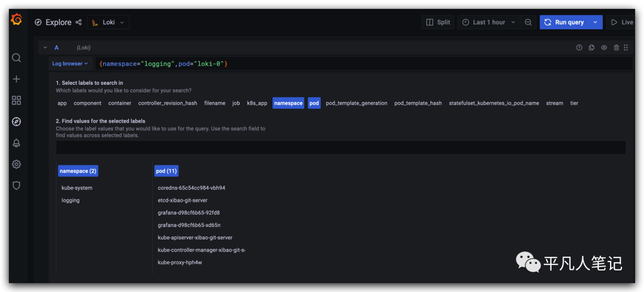The width and height of the screenshot is (644, 292).
Task: Open the Loki data source dropdown
Action: 109,22
